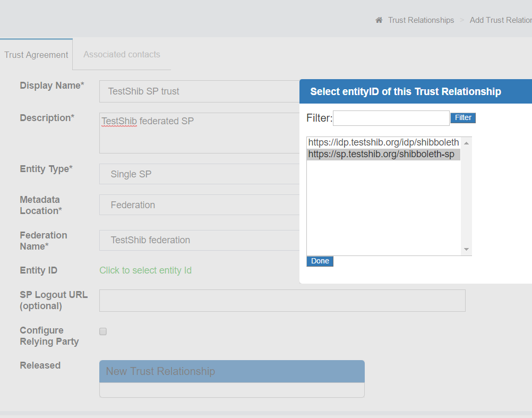
Task: Open the Federation Name dropdown
Action: [x=199, y=240]
